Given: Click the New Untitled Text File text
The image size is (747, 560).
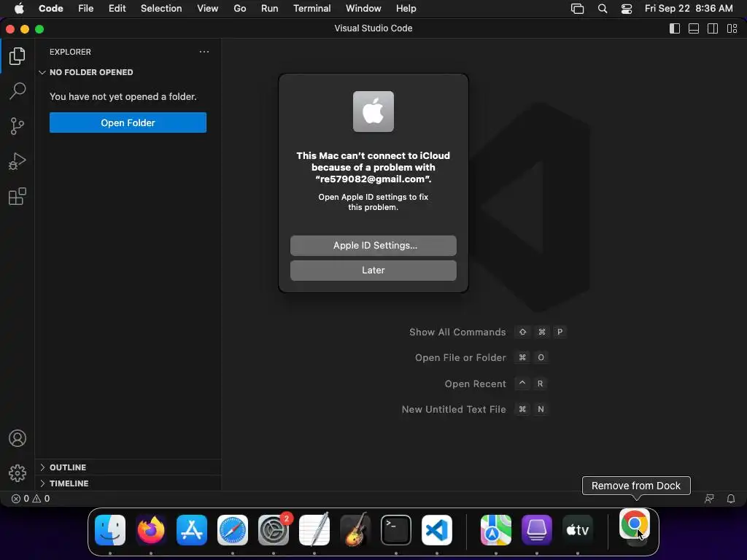Looking at the screenshot, I should coord(454,409).
